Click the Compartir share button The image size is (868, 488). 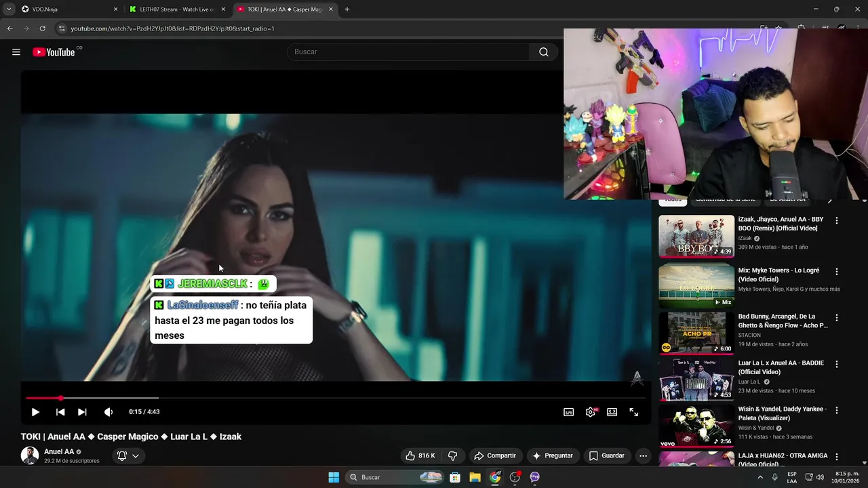click(x=495, y=455)
